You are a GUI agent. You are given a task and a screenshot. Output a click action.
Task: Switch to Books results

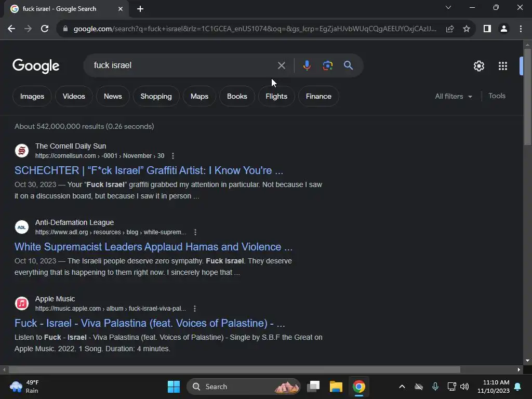pos(237,96)
